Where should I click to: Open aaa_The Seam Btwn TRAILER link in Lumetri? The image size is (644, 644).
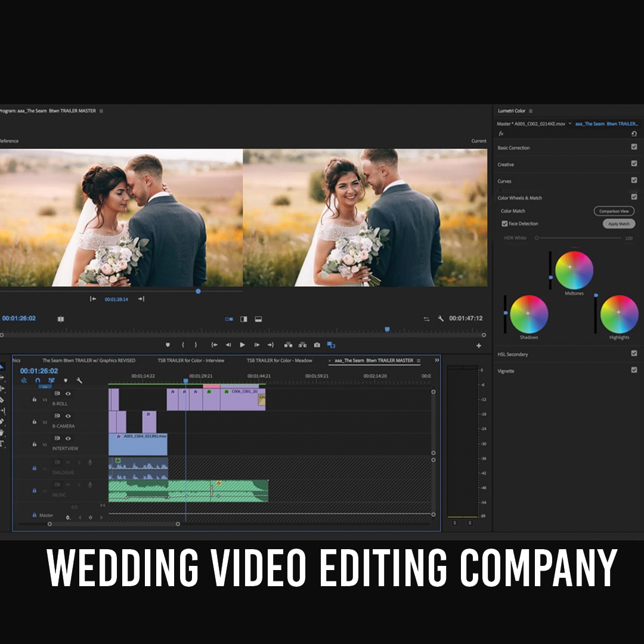(606, 123)
